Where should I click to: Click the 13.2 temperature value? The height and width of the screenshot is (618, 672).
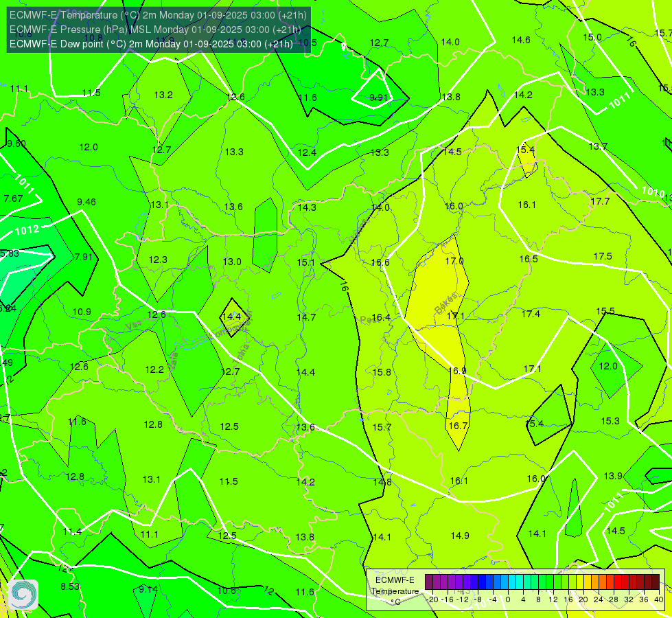(x=163, y=95)
